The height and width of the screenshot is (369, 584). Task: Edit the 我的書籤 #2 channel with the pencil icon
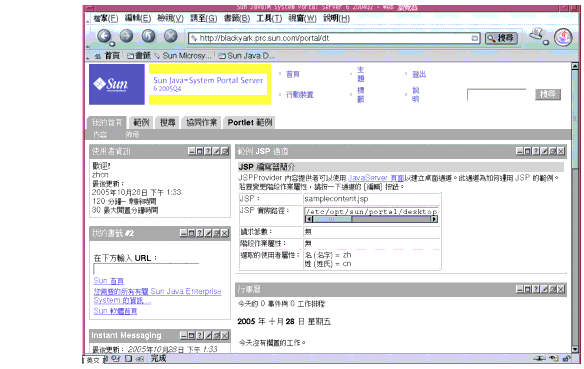[208, 233]
